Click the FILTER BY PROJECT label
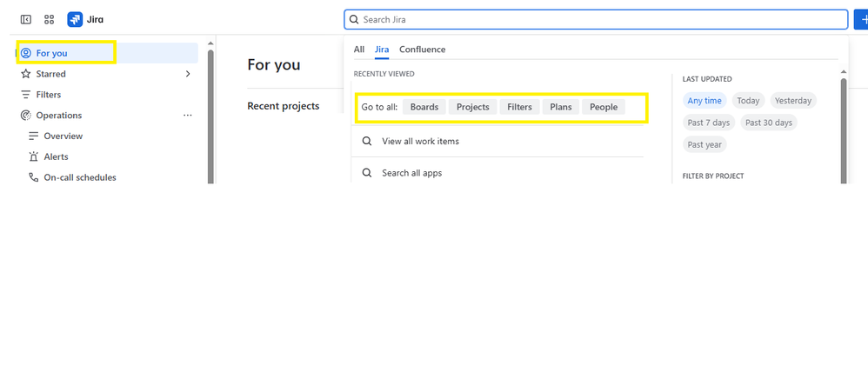The image size is (868, 372). (x=713, y=176)
